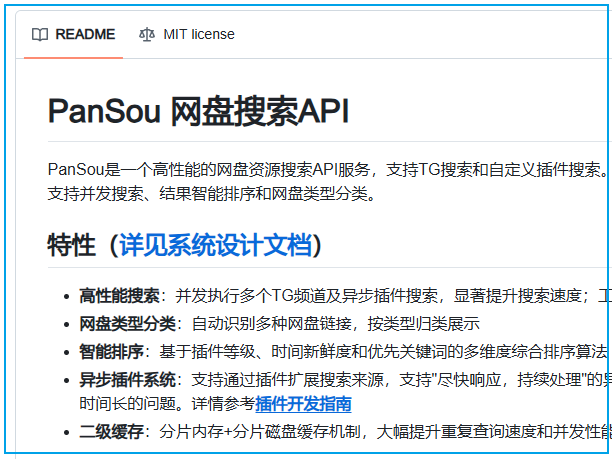Click the bold 高性能搜索 feature label
This screenshot has width=612, height=459.
119,295
